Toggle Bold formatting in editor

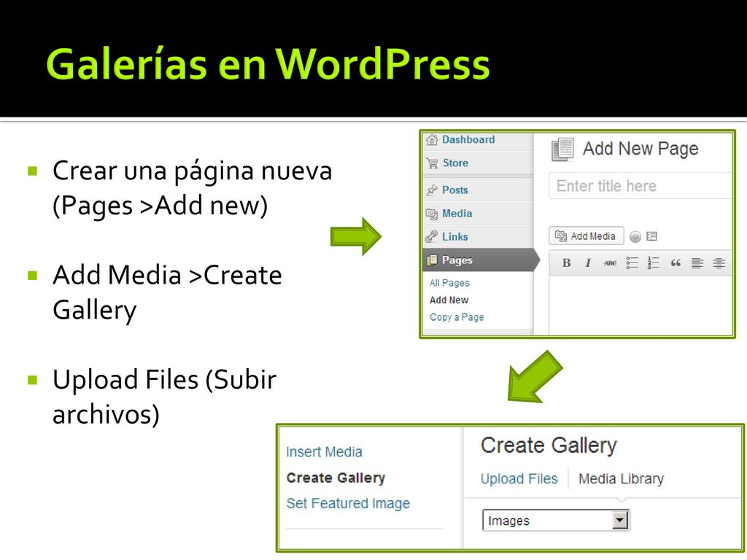click(566, 262)
